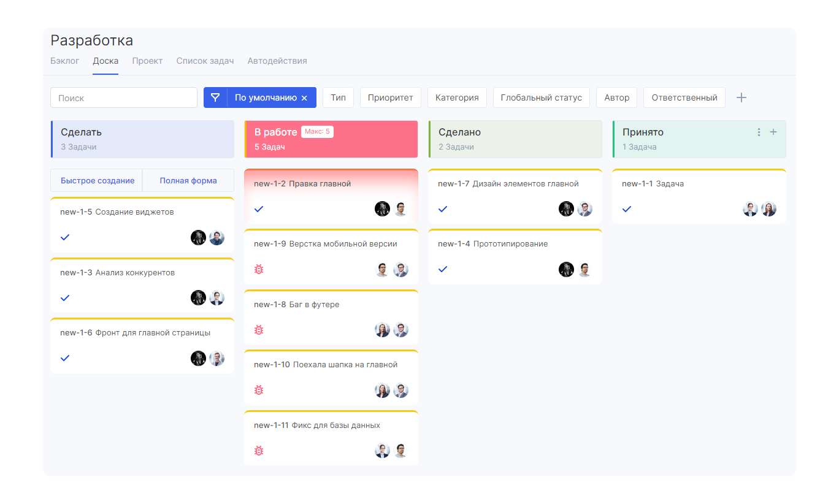The height and width of the screenshot is (504, 839).
Task: Click the funnel filter icon
Action: pyautogui.click(x=215, y=97)
